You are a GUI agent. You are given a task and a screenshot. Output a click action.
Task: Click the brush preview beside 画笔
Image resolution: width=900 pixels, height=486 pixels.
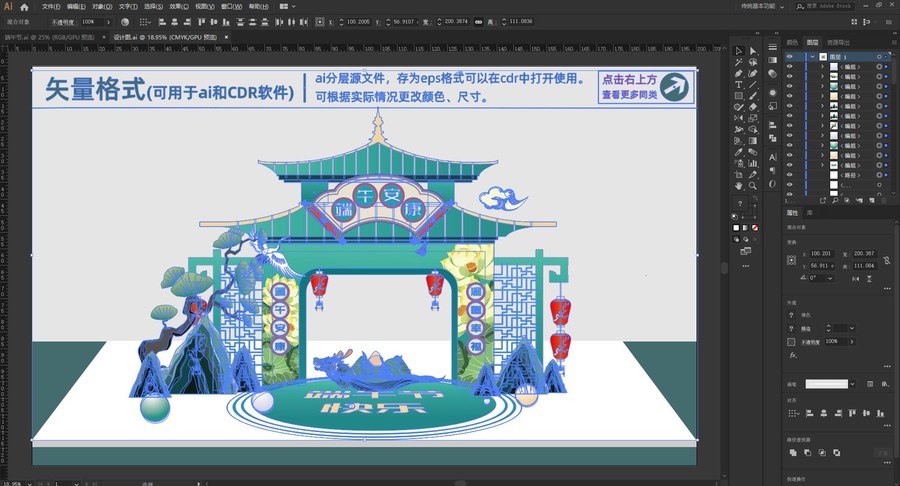(827, 384)
